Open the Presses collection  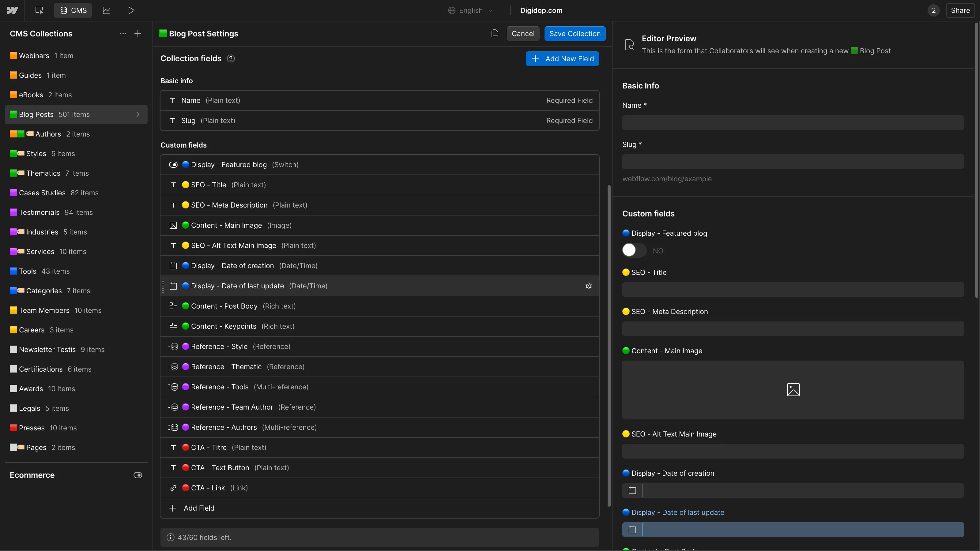click(76, 428)
